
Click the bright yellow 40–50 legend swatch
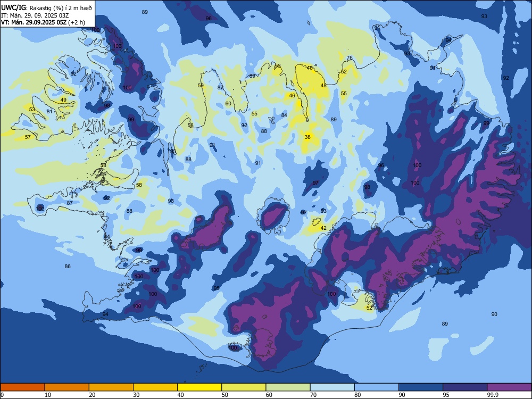click(x=199, y=387)
